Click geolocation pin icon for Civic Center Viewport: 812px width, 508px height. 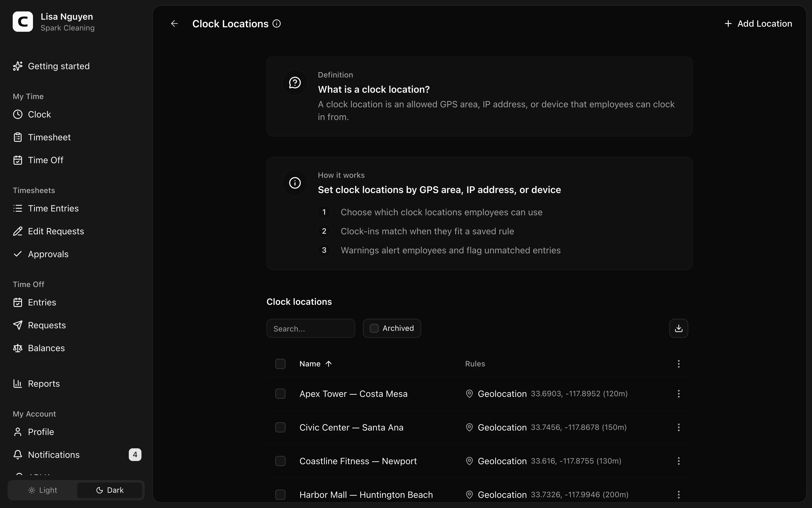pyautogui.click(x=469, y=427)
